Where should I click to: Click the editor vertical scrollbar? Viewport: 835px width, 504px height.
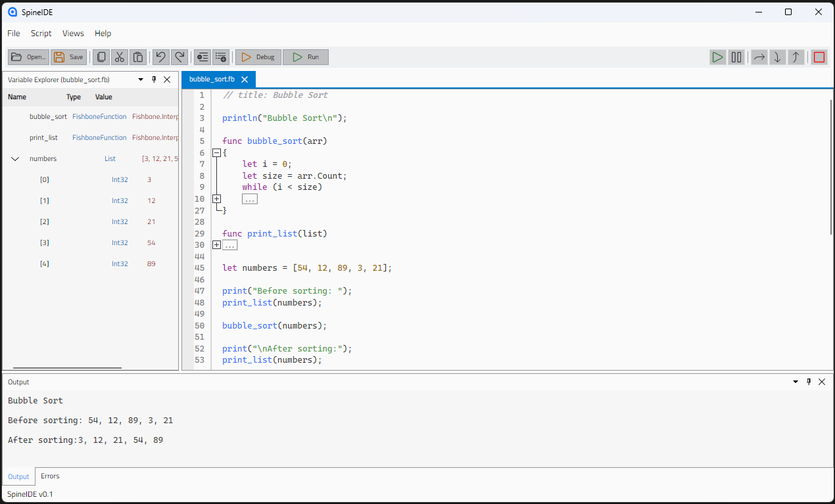831,167
